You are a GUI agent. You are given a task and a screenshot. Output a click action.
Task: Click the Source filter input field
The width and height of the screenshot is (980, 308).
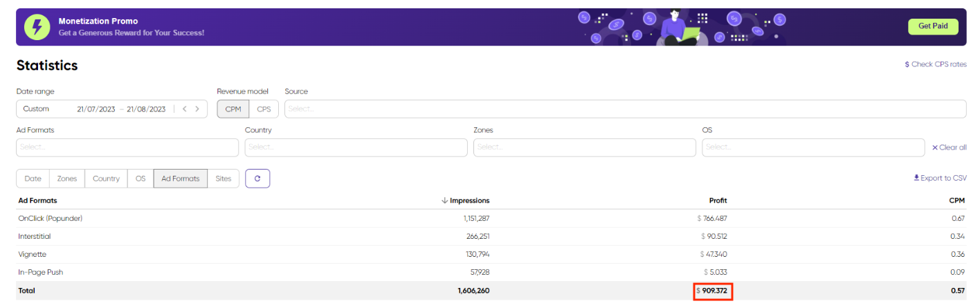pos(625,109)
